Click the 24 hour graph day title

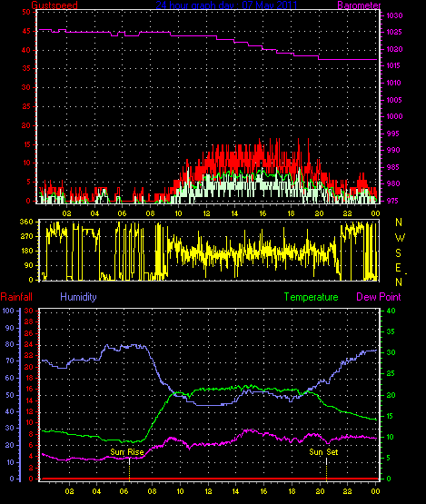click(x=227, y=5)
